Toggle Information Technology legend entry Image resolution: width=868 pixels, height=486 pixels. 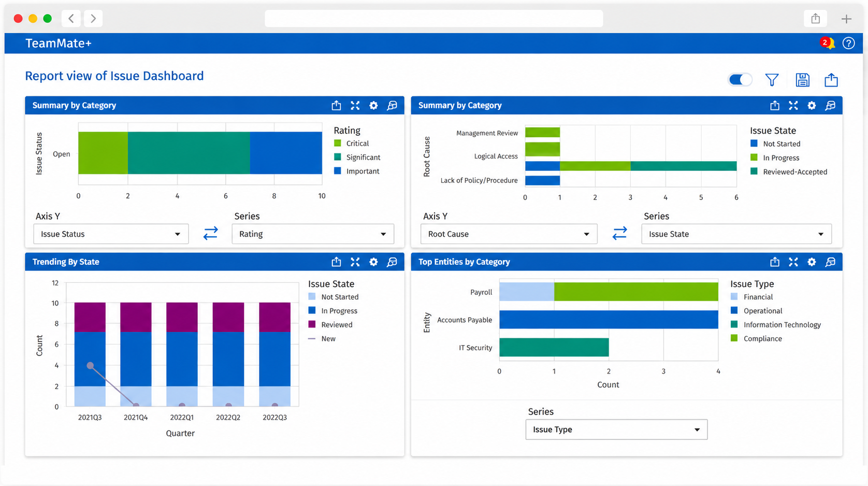pyautogui.click(x=776, y=325)
